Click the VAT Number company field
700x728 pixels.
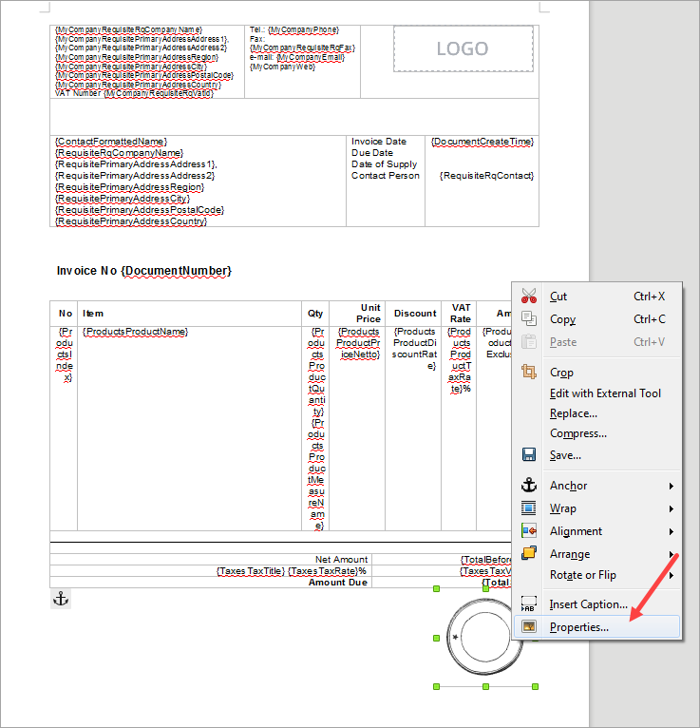pos(135,93)
